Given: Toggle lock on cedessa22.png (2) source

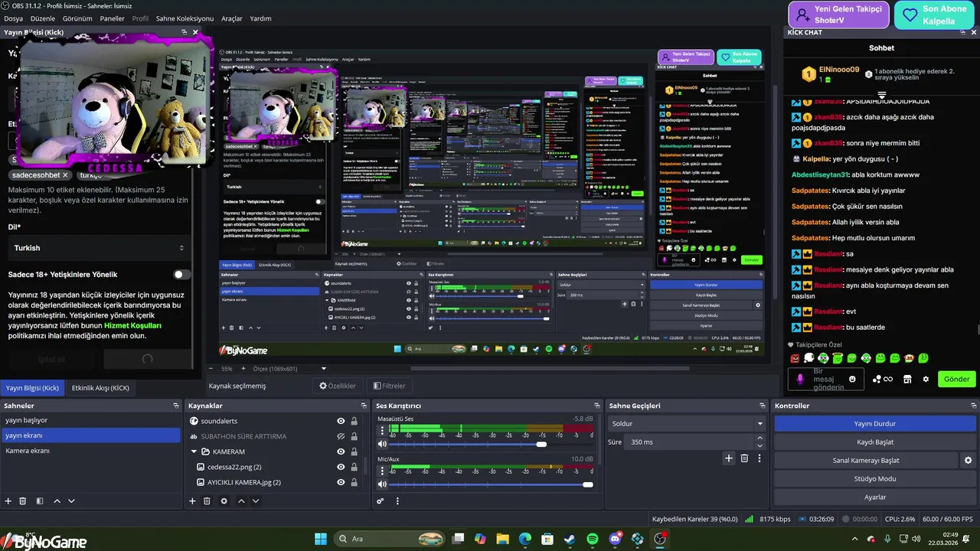Looking at the screenshot, I should [354, 467].
